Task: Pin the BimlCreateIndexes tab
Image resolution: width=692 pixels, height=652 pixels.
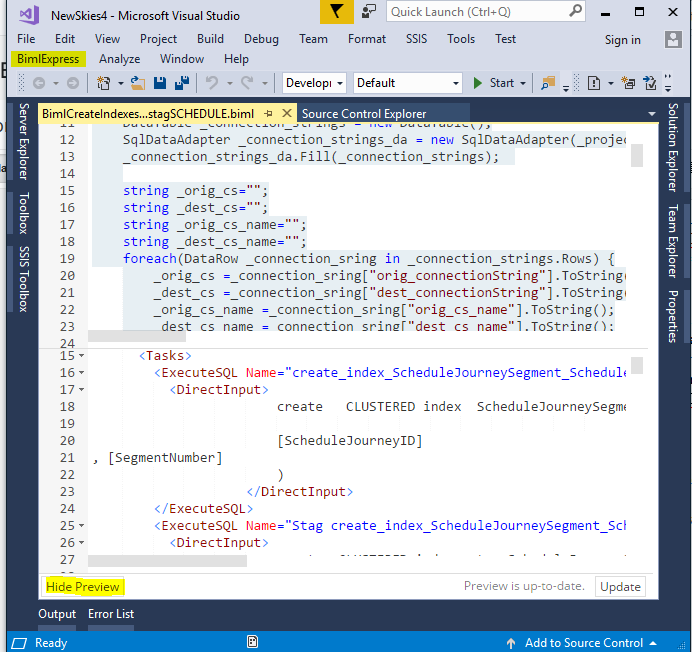Action: [x=268, y=114]
